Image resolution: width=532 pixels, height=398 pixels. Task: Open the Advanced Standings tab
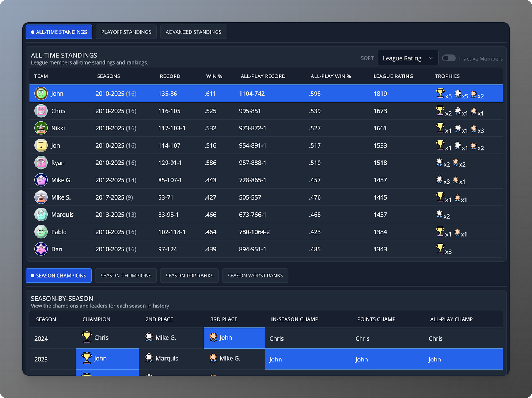pyautogui.click(x=194, y=32)
